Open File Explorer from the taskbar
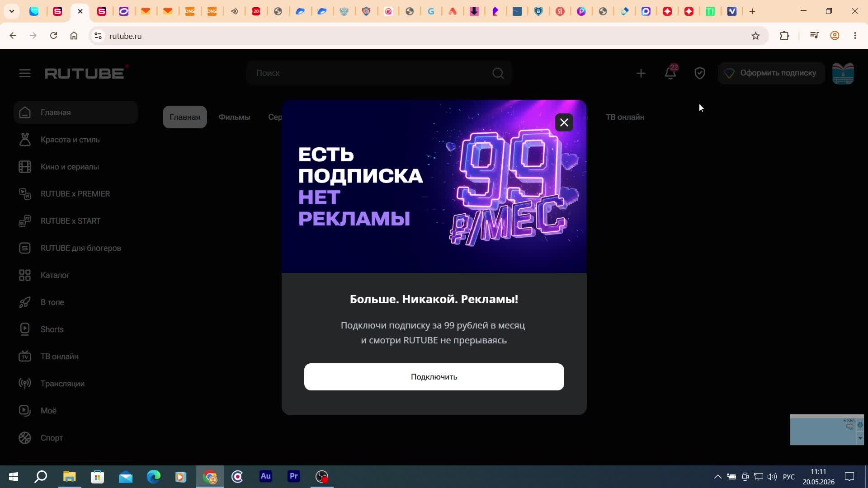This screenshot has height=488, width=868. click(69, 477)
